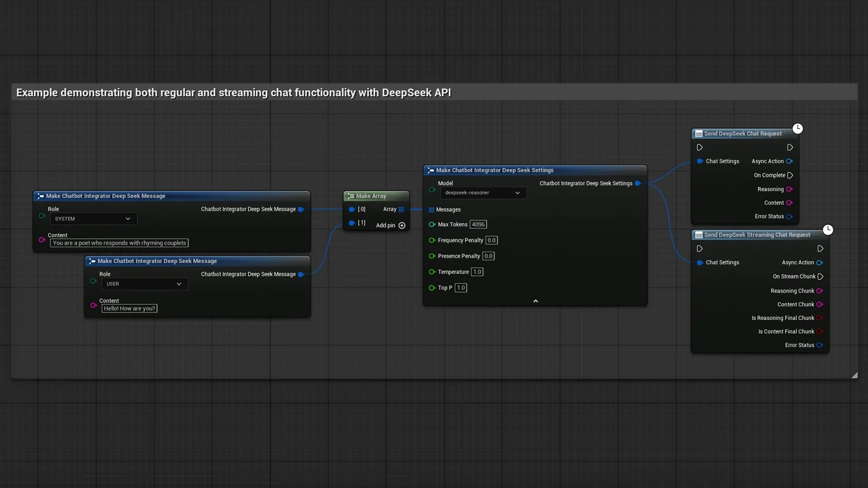Viewport: 868px width, 488px height.
Task: Select the Make Array node title
Action: (x=372, y=196)
